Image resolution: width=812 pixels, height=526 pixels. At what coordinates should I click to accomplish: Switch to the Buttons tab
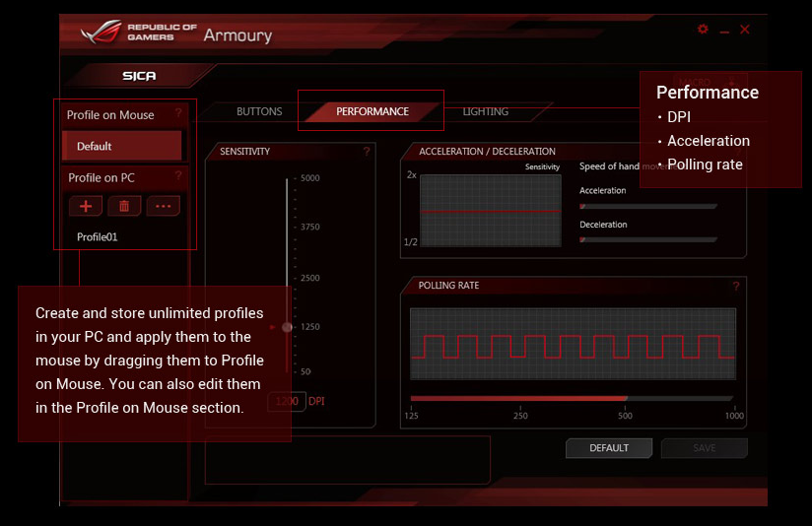point(259,112)
